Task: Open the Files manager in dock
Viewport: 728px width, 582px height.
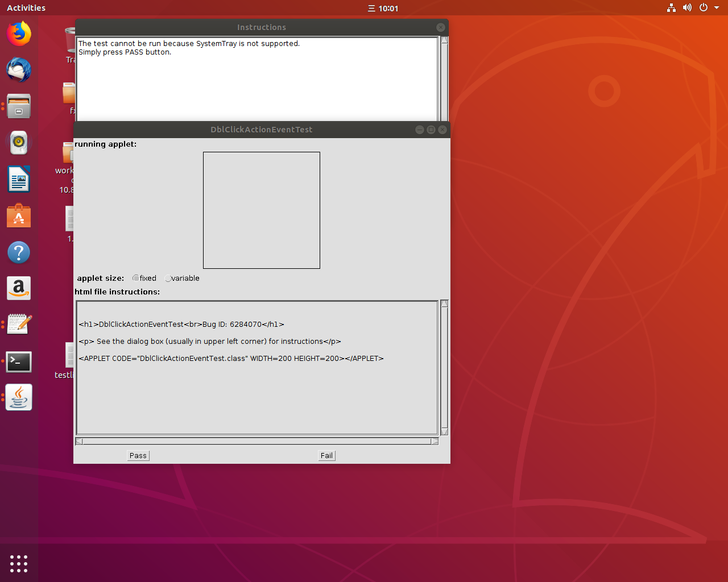Action: point(19,106)
